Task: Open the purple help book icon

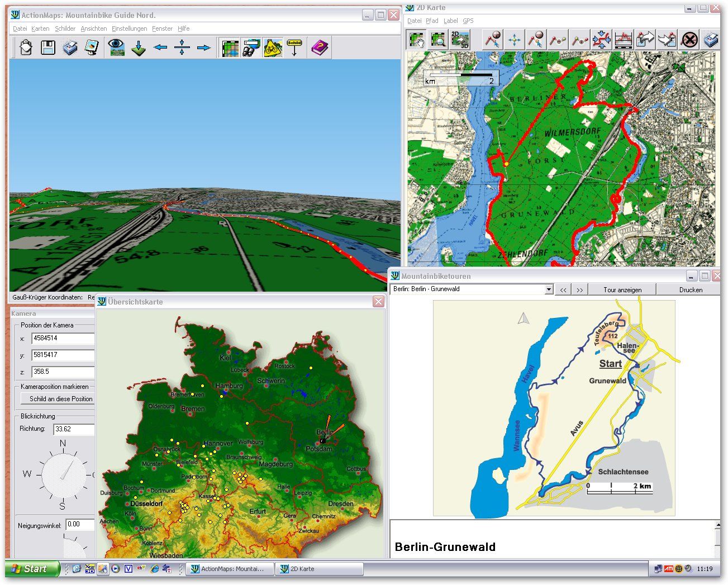Action: click(320, 47)
